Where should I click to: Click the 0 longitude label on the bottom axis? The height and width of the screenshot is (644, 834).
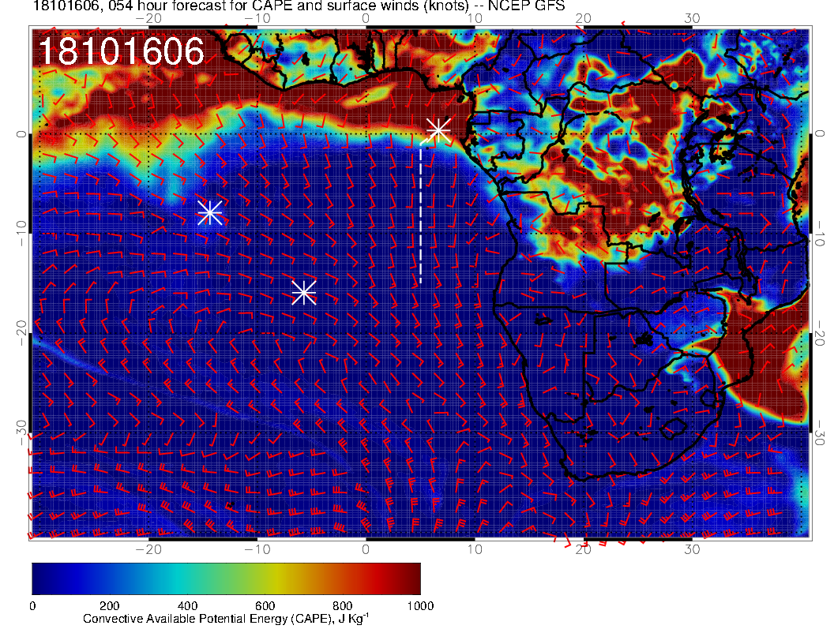(x=366, y=549)
